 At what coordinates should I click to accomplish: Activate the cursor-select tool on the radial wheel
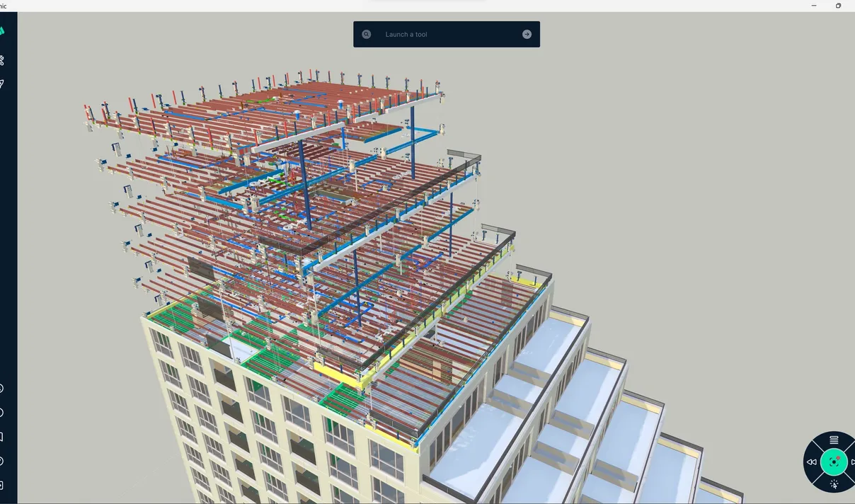point(834,485)
